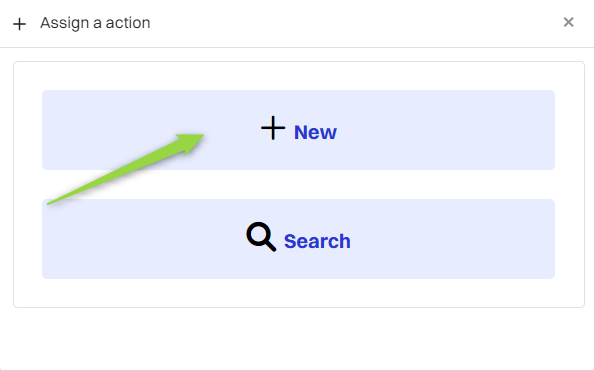
Task: Click the black plus icon inside New button
Action: [273, 128]
